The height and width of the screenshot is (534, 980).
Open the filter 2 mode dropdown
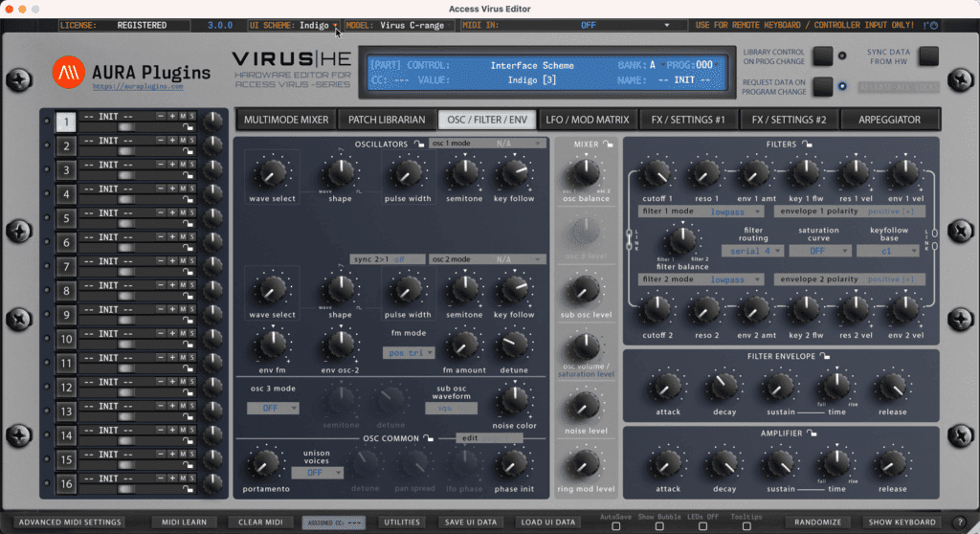tap(702, 279)
